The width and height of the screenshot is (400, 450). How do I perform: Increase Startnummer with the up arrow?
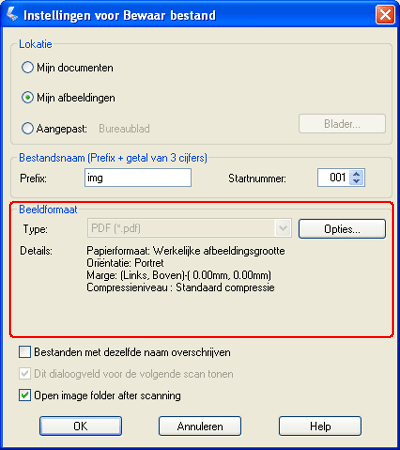[x=356, y=174]
